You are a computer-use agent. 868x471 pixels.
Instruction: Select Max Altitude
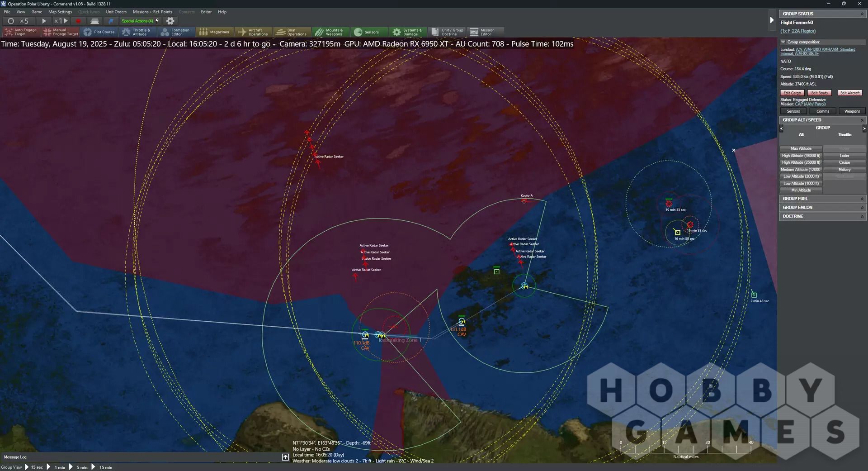801,148
